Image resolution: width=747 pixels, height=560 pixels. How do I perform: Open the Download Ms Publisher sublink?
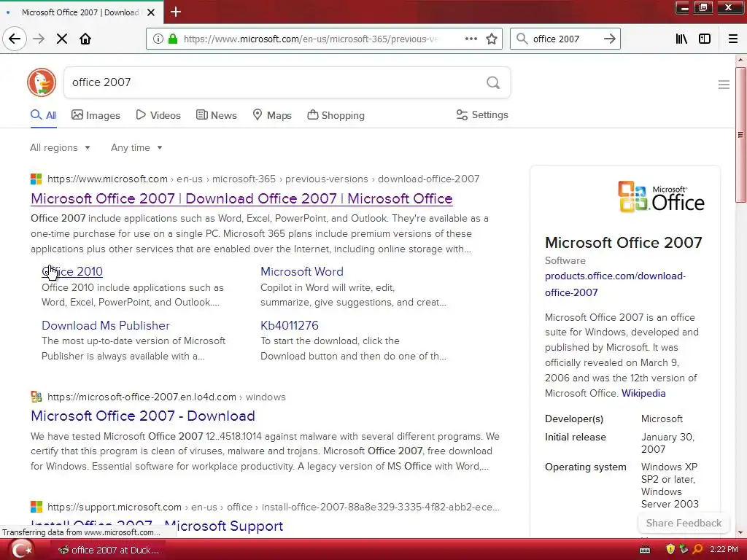pyautogui.click(x=106, y=325)
